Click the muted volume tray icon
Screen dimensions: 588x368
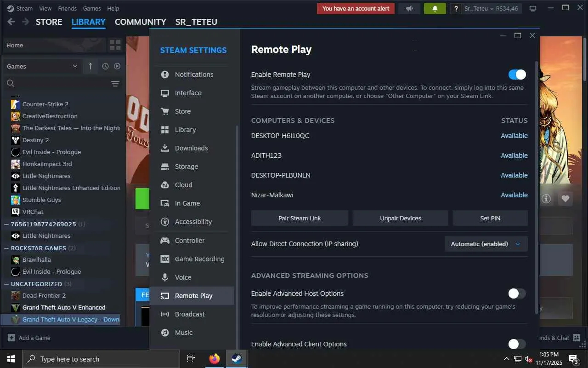528,359
